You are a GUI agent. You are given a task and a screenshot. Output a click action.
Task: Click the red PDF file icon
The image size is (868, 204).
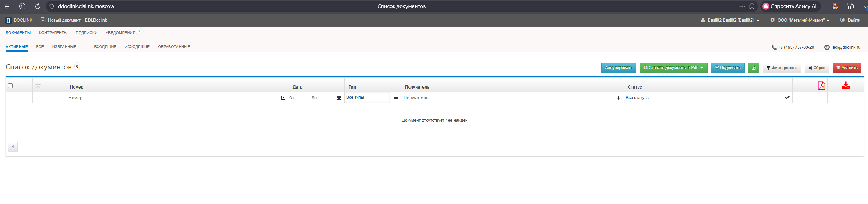click(821, 85)
